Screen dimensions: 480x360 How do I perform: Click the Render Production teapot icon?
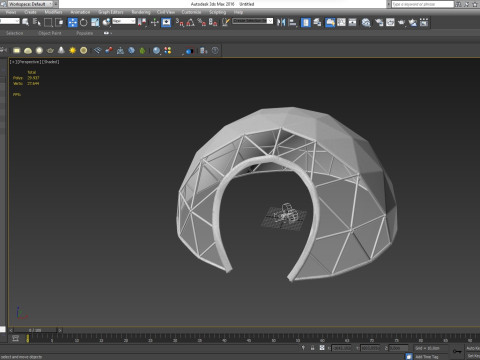tap(401, 22)
